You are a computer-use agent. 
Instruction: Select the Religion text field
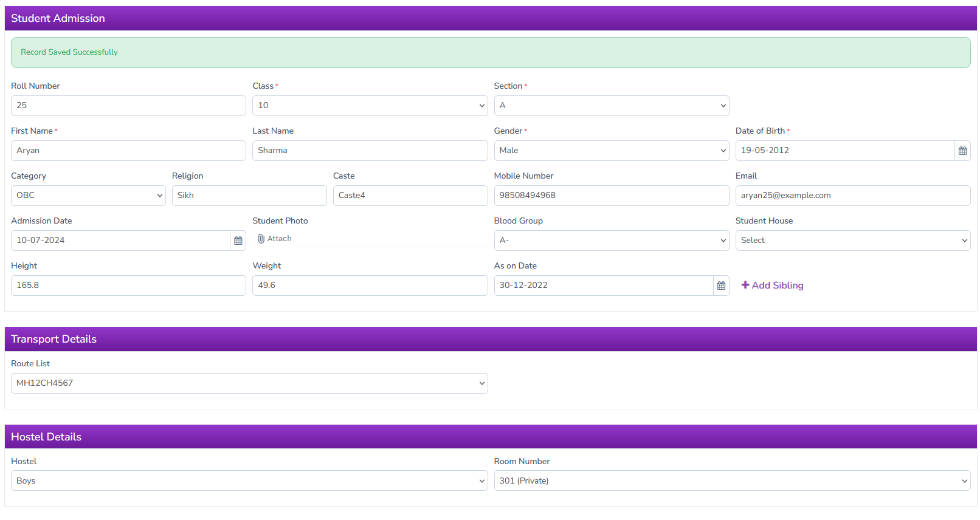[249, 196]
